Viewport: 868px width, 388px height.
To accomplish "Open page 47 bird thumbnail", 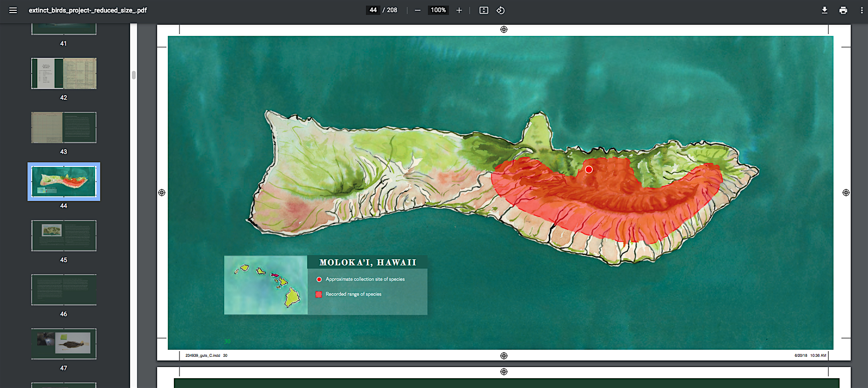I will tap(64, 344).
